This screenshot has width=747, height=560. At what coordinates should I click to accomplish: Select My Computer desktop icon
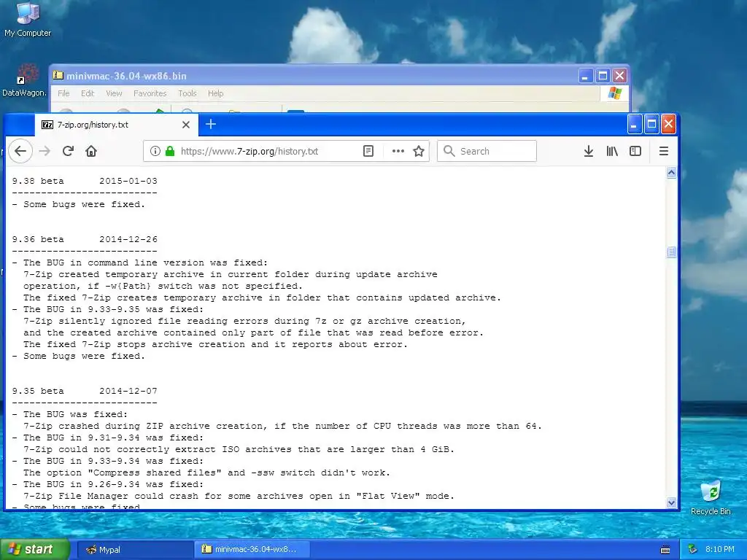[x=28, y=19]
